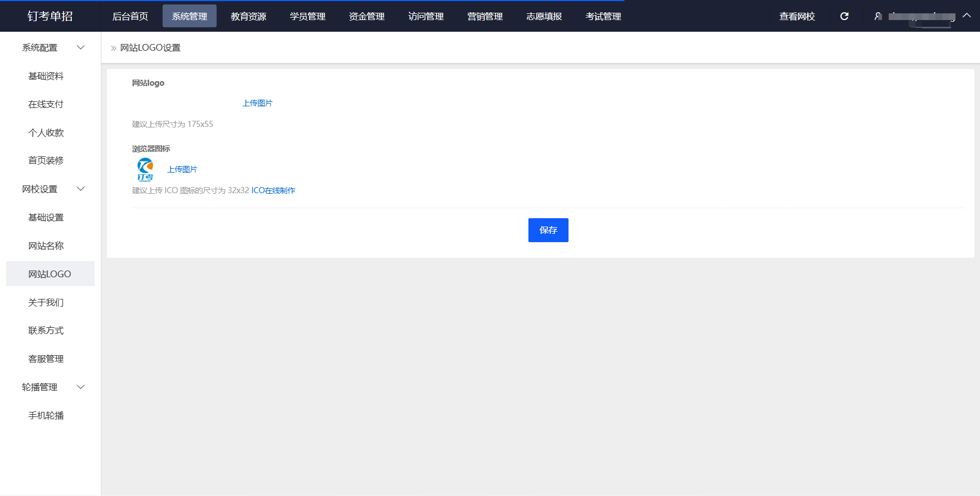
Task: Select 基础资料 in the sidebar
Action: click(x=46, y=76)
